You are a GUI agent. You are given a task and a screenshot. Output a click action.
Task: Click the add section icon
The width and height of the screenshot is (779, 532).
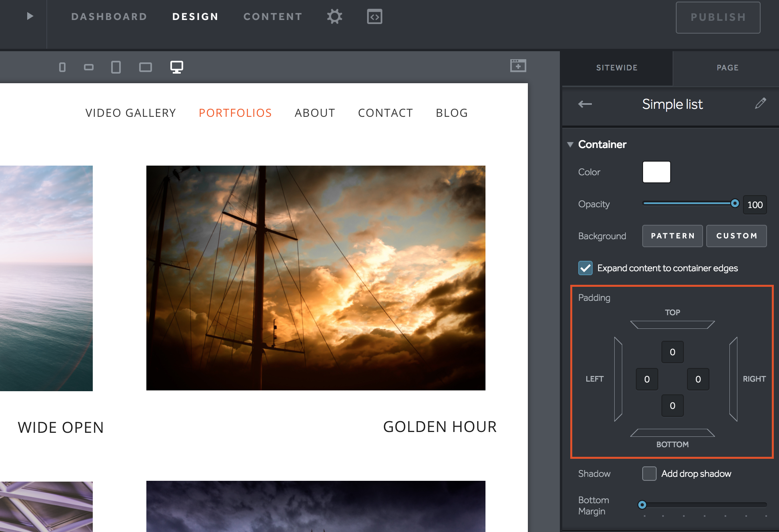point(518,66)
